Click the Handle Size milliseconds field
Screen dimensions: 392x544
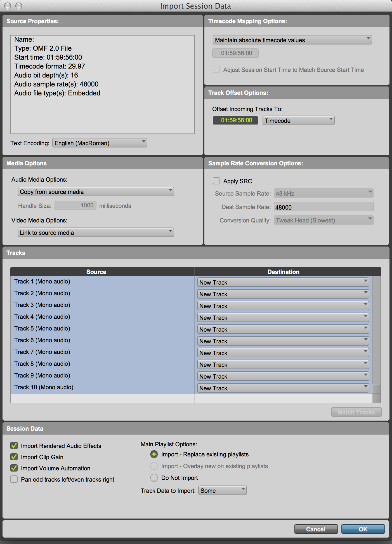click(75, 205)
